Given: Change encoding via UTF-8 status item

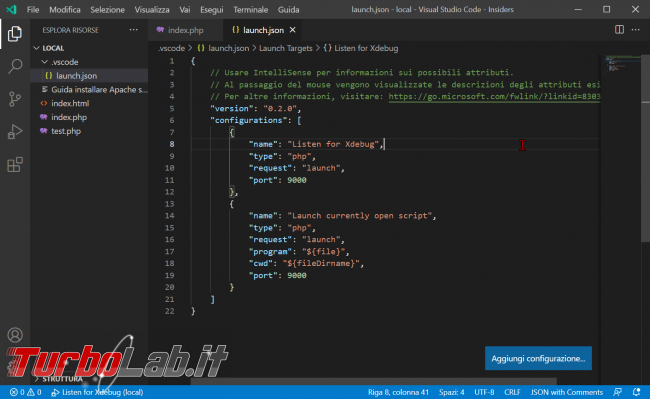Looking at the screenshot, I should tap(484, 392).
